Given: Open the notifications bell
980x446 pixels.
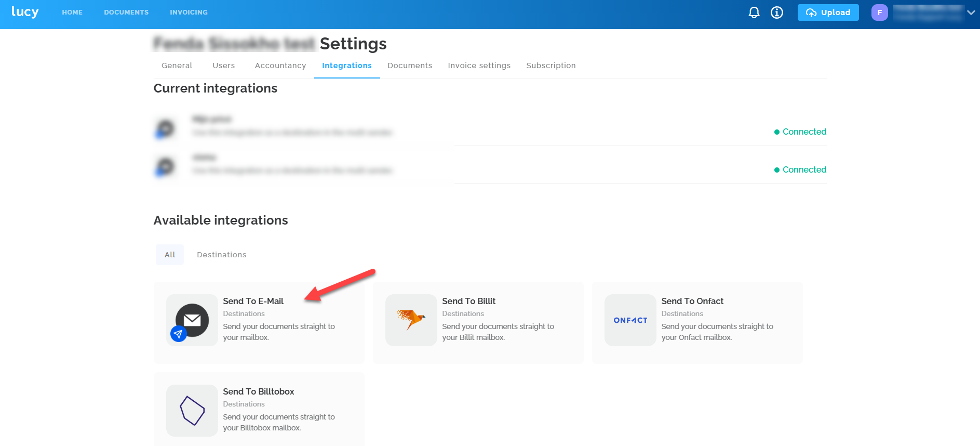Looking at the screenshot, I should point(754,12).
